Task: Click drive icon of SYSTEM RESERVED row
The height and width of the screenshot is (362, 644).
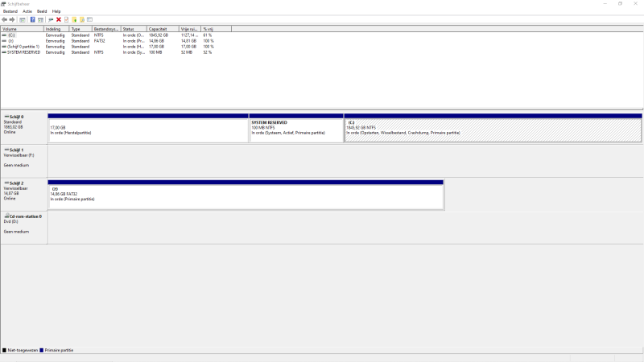Action: coord(4,52)
